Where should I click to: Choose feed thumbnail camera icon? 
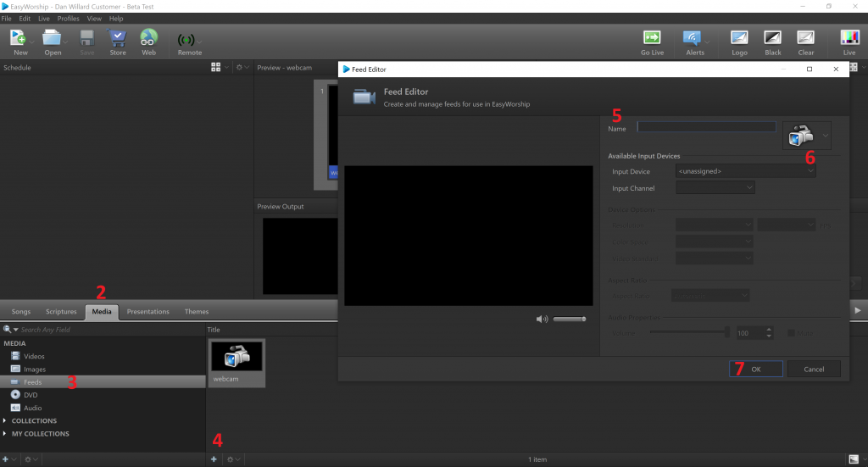tap(800, 136)
